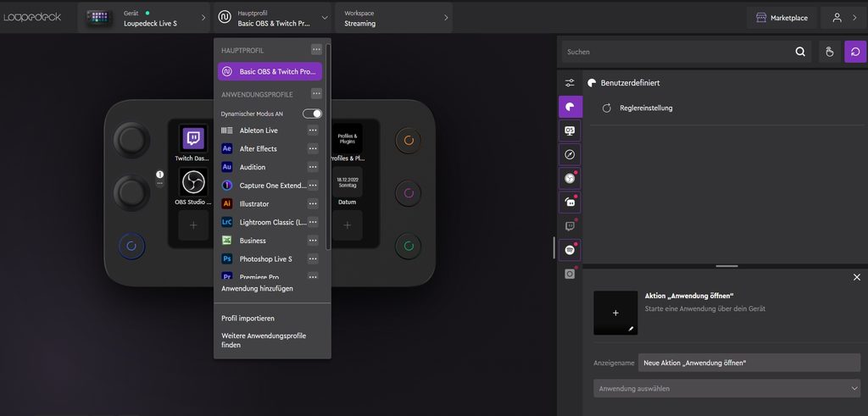The height and width of the screenshot is (416, 868).
Task: Add action to empty right plus key
Action: 347,225
